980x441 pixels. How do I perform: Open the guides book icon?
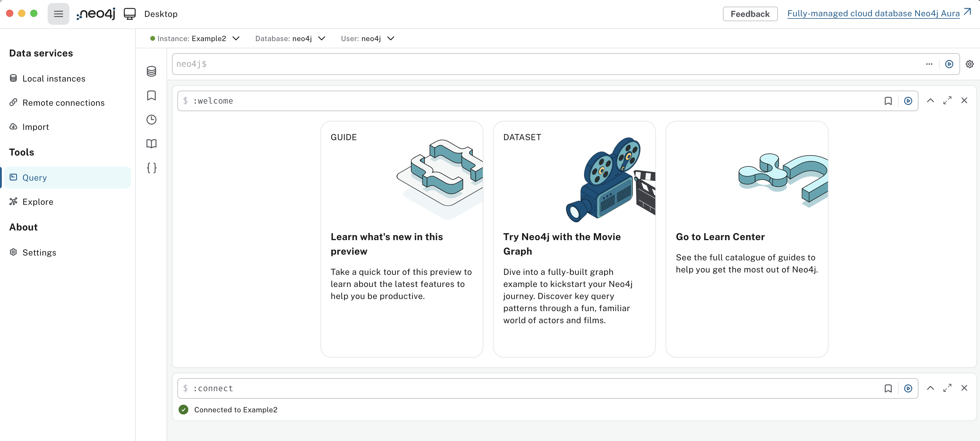point(151,143)
